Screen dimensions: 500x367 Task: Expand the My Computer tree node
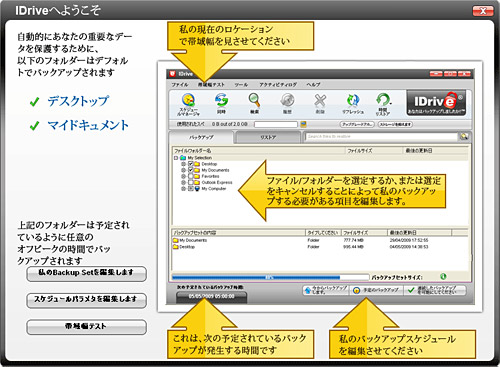coord(183,189)
